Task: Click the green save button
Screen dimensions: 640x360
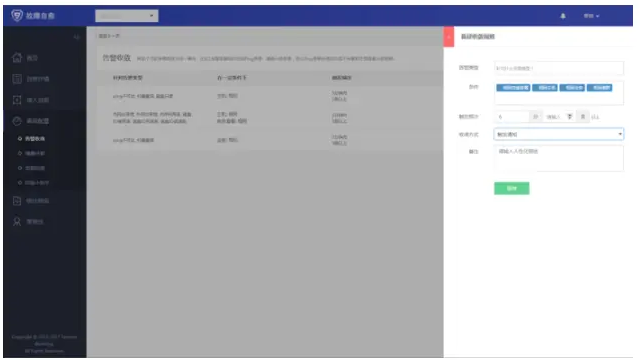Action: [511, 188]
